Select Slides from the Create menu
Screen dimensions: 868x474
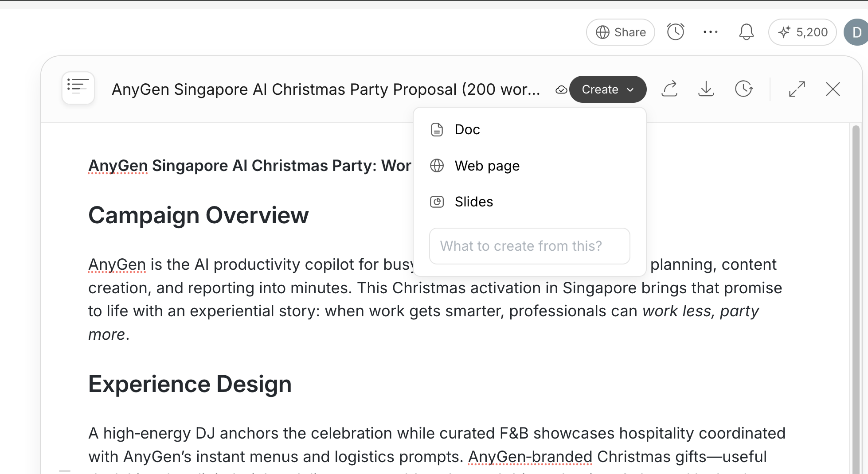point(473,202)
